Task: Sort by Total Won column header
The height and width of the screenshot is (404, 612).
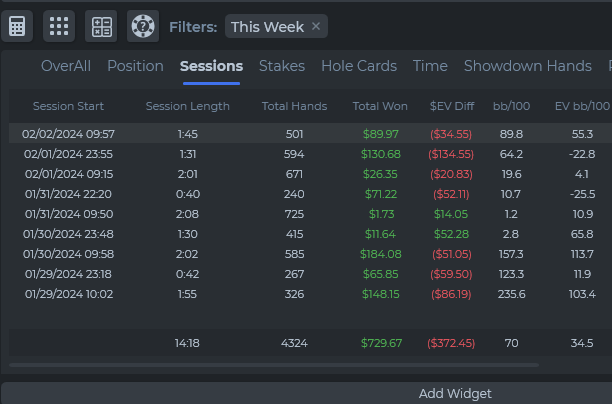Action: [380, 106]
